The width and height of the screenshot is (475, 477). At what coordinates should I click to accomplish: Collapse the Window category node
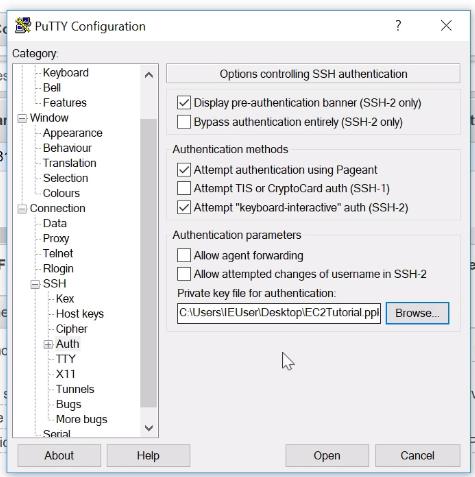22,119
